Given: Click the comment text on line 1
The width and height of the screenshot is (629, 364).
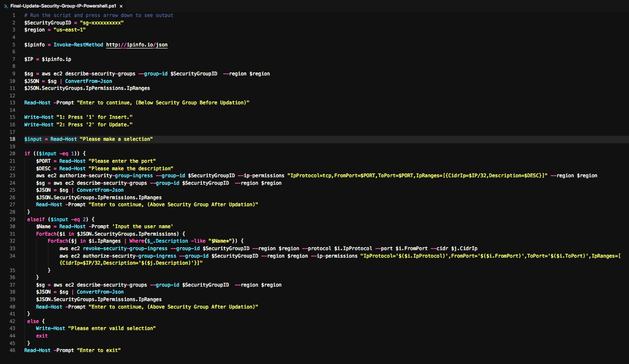Looking at the screenshot, I should pyautogui.click(x=99, y=15).
